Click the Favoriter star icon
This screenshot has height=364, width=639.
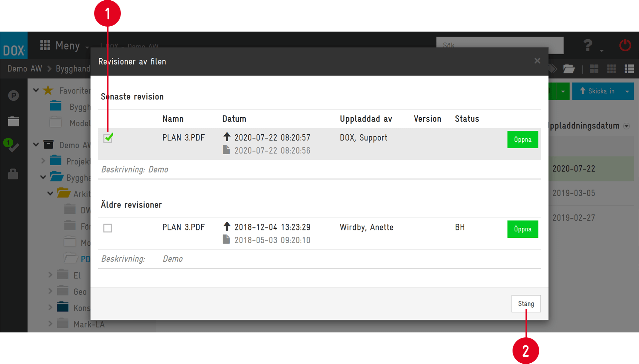[48, 90]
